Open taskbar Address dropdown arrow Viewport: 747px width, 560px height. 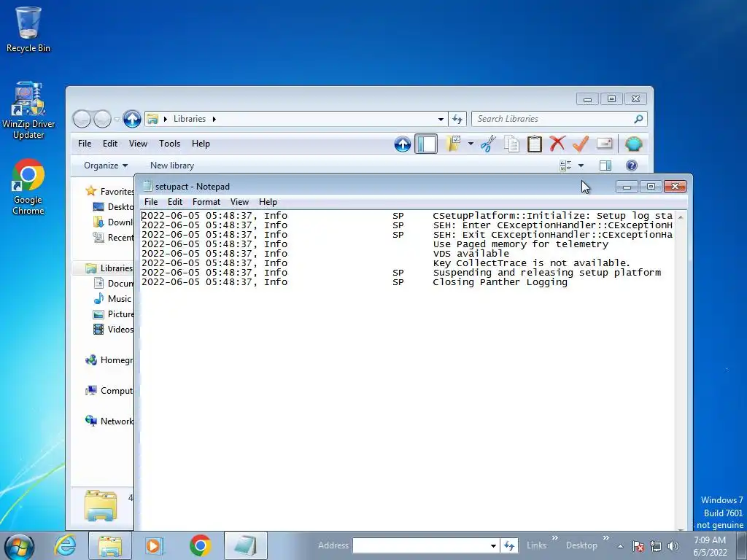[494, 545]
